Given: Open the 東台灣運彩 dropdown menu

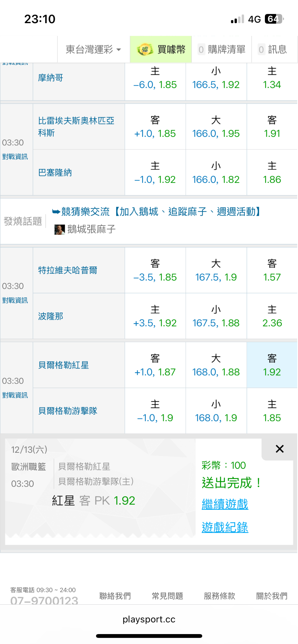Looking at the screenshot, I should point(93,50).
